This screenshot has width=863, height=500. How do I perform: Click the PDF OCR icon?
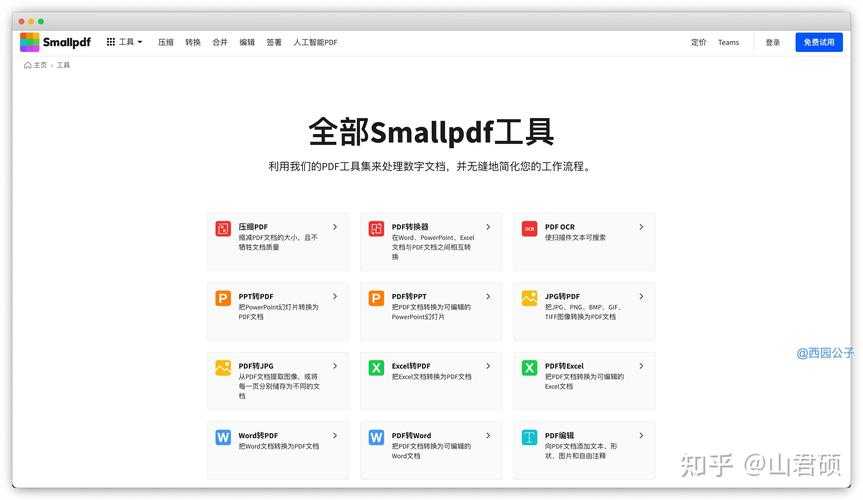click(x=529, y=229)
